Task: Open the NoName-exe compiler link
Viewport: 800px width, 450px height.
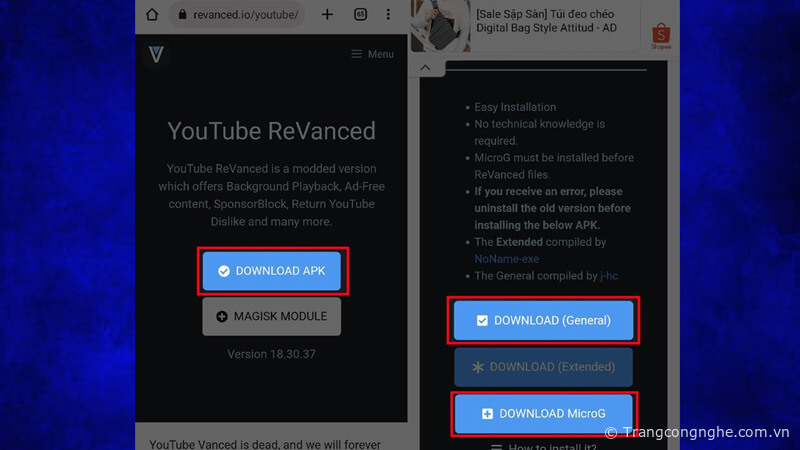Action: click(x=506, y=258)
